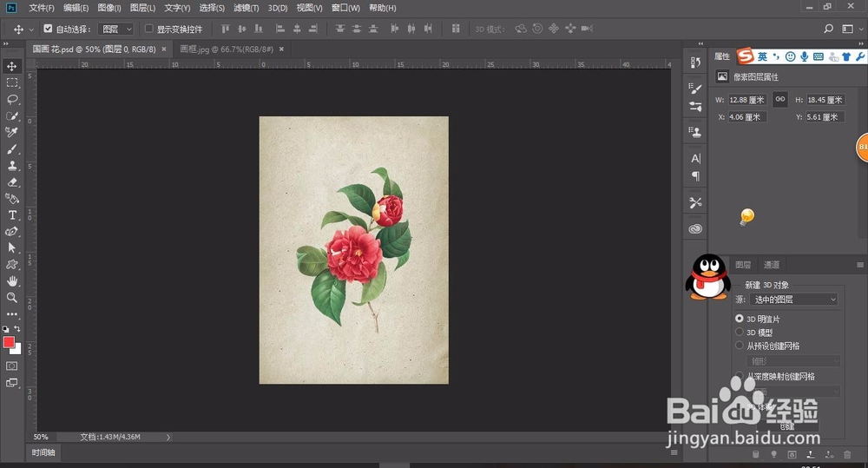The height and width of the screenshot is (468, 868).
Task: Open the workspace switcher dropdown
Action: pyautogui.click(x=851, y=29)
